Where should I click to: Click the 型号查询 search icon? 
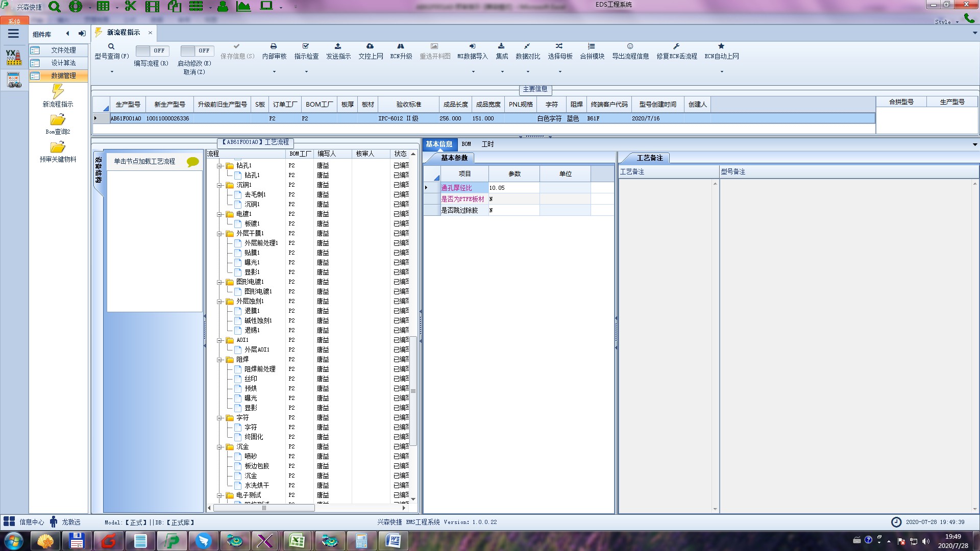coord(111,46)
